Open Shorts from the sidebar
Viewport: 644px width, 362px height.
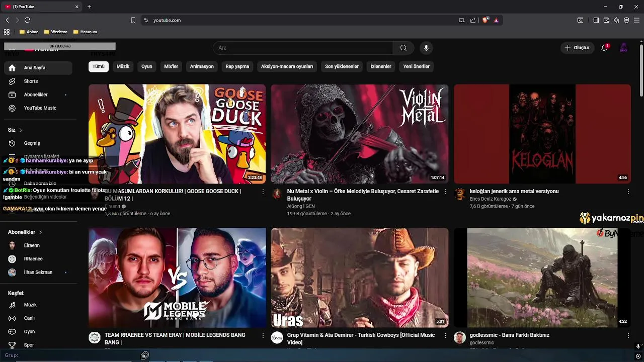(38, 81)
